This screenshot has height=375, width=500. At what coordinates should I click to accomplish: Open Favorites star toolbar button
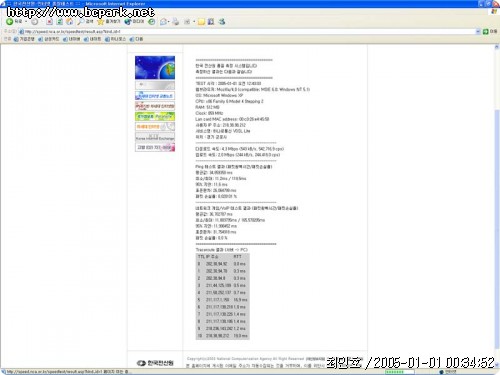(109, 22)
